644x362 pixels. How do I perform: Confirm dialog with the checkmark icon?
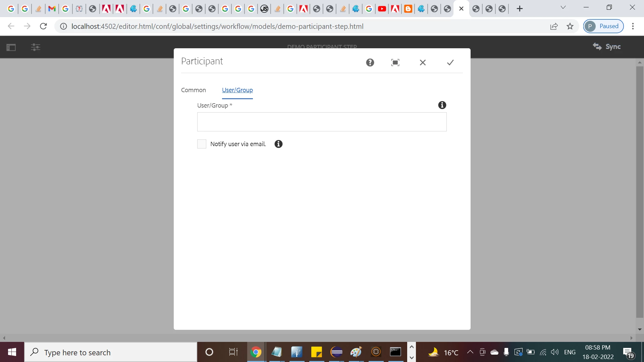point(450,62)
